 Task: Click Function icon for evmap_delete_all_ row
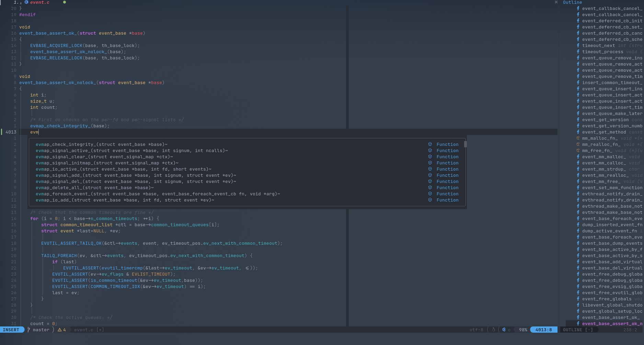pos(430,188)
